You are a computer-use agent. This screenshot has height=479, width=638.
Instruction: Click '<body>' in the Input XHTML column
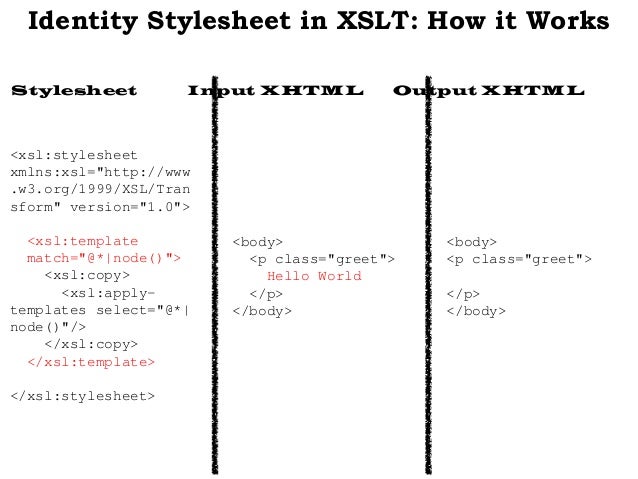coord(258,242)
